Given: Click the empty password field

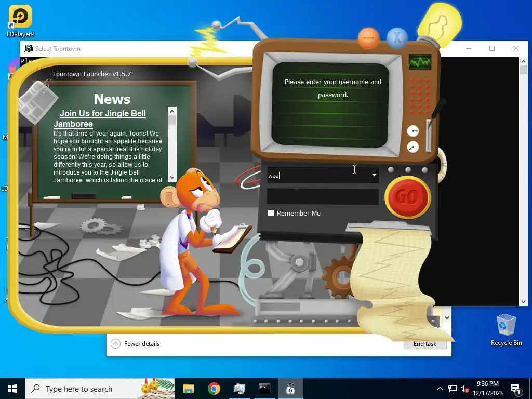Looking at the screenshot, I should pos(323,197).
